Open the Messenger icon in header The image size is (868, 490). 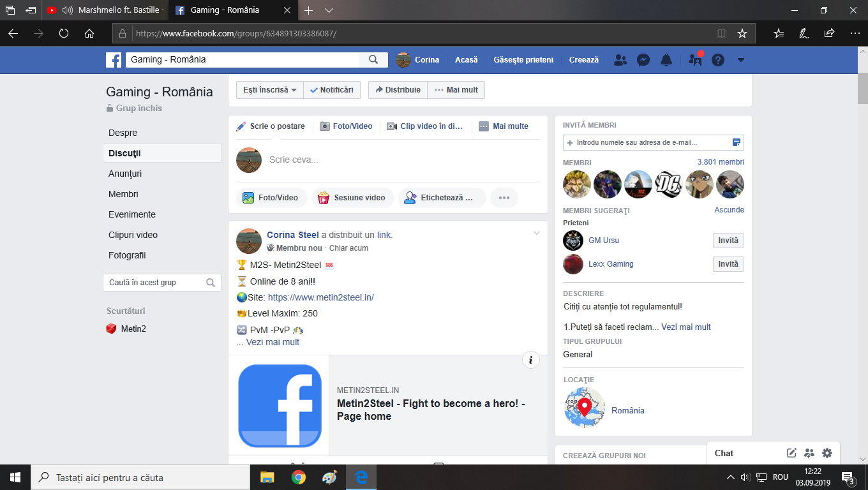pyautogui.click(x=643, y=60)
